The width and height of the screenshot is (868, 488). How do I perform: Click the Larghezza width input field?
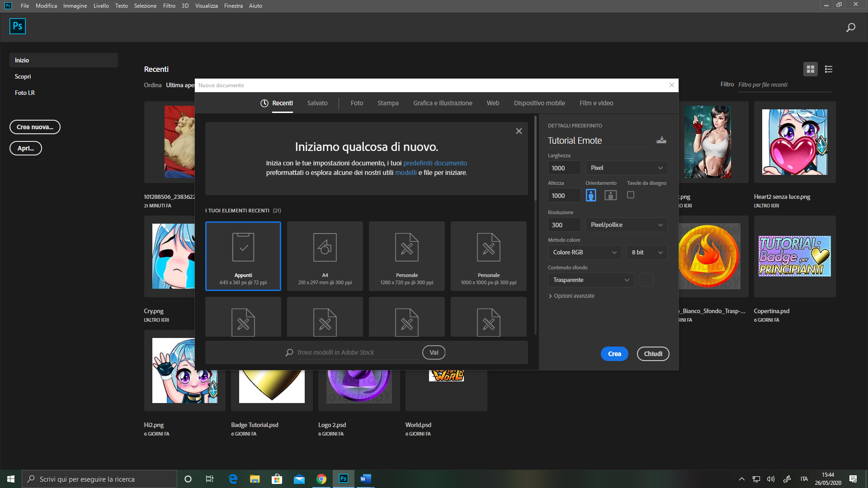click(564, 168)
